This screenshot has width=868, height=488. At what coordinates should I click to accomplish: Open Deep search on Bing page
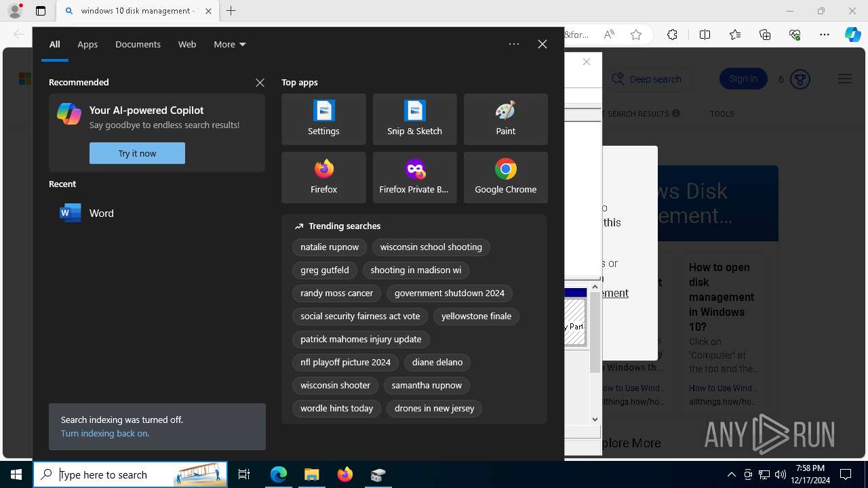(648, 79)
